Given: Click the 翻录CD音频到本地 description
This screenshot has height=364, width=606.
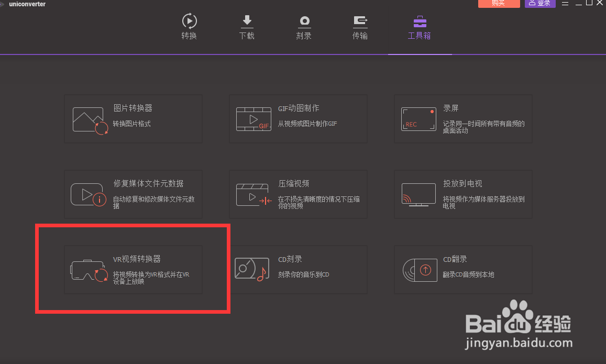Looking at the screenshot, I should (468, 274).
